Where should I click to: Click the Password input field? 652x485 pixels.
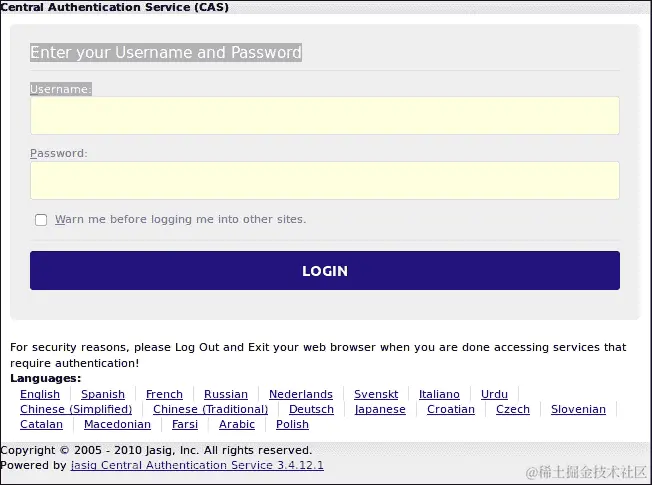tap(325, 180)
